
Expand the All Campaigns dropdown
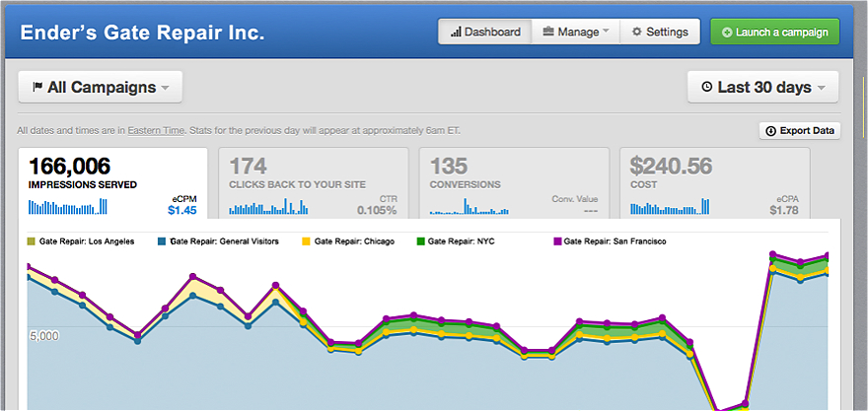click(x=101, y=87)
